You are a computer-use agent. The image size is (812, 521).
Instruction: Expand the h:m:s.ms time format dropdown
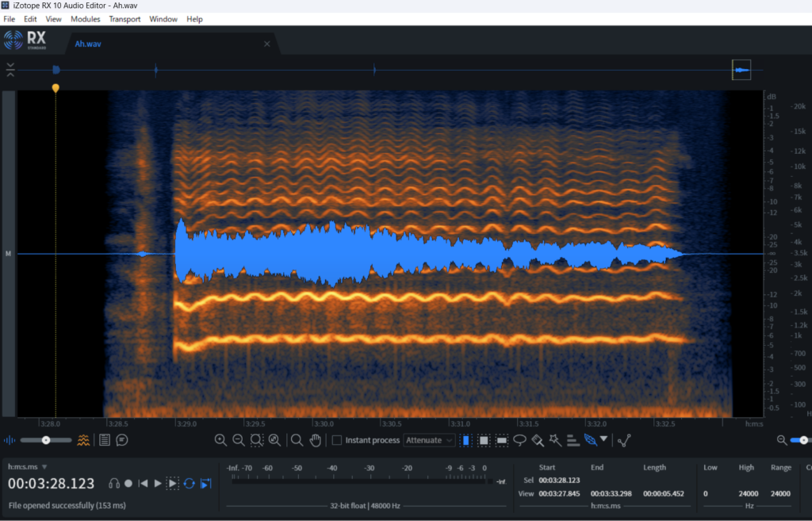click(x=44, y=467)
